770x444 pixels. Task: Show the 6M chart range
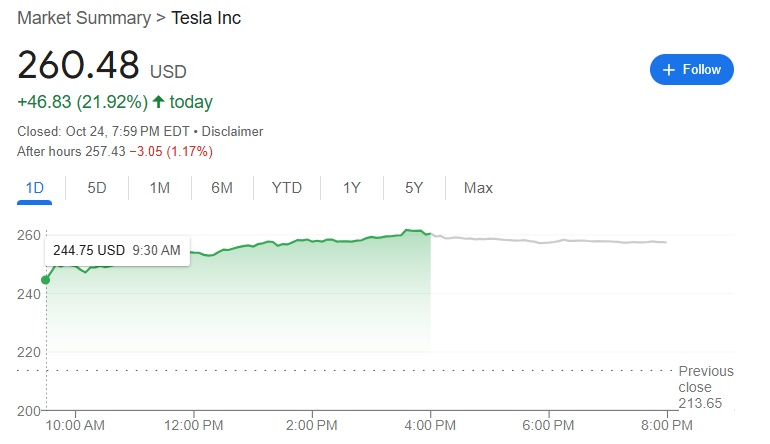tap(222, 188)
